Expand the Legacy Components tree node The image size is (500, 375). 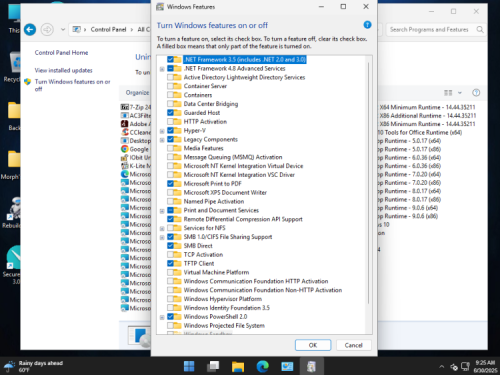(x=162, y=140)
